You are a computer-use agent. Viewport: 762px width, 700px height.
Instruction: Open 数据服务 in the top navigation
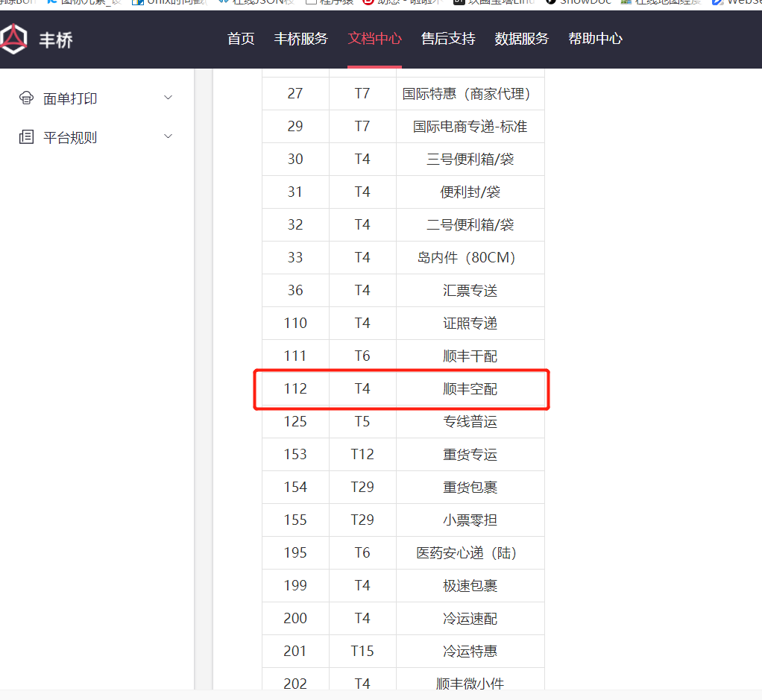click(521, 39)
